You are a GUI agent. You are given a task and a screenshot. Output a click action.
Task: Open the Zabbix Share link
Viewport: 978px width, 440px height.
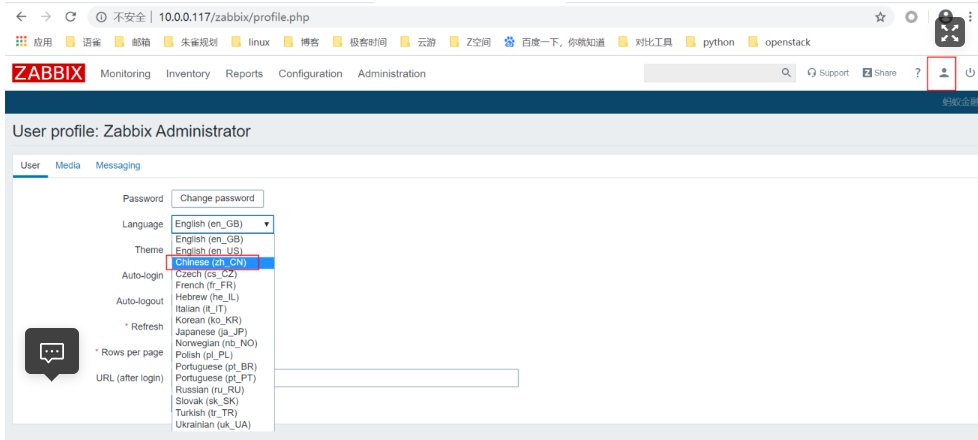click(x=879, y=73)
